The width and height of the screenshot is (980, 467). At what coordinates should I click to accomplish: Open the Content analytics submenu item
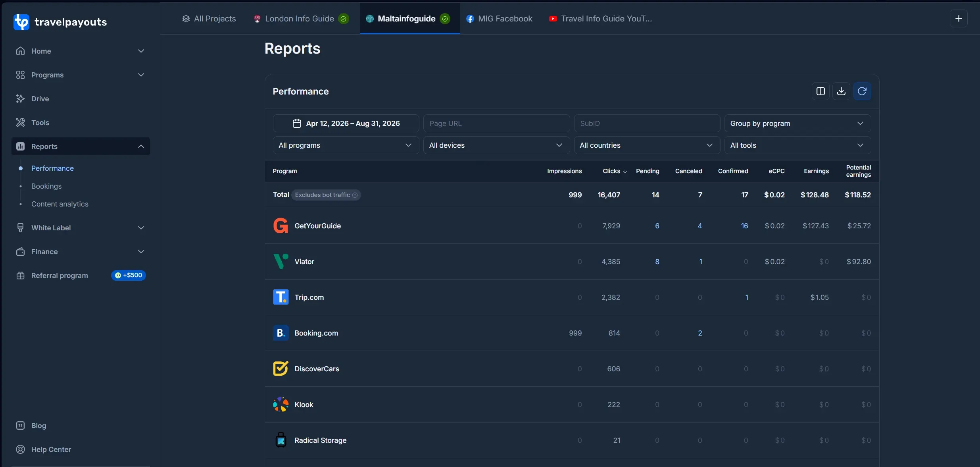pyautogui.click(x=60, y=204)
